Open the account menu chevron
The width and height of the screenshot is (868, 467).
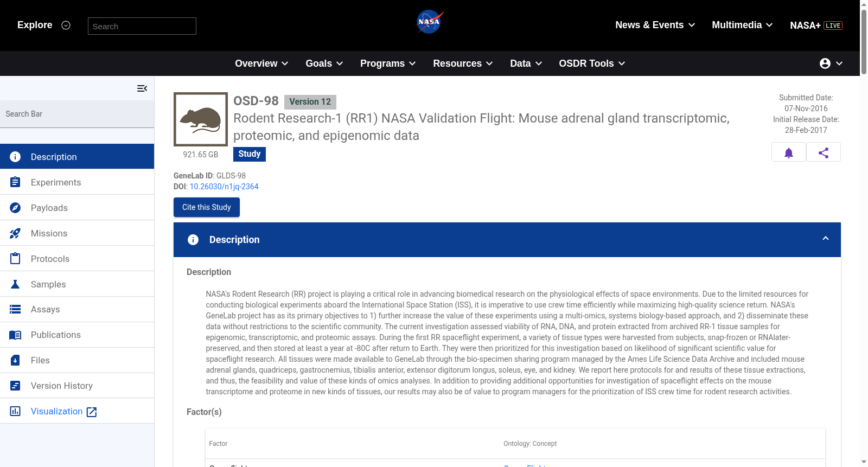[x=839, y=63]
